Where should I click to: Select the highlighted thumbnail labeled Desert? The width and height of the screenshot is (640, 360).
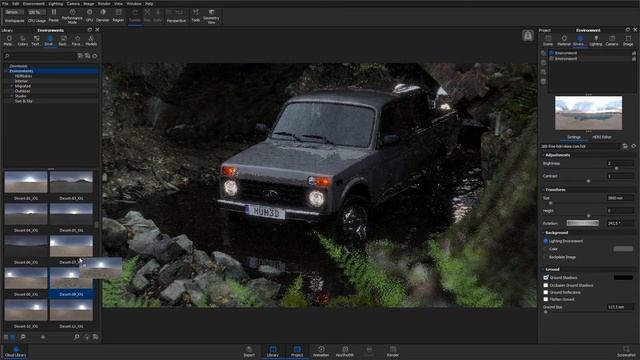pos(71,282)
